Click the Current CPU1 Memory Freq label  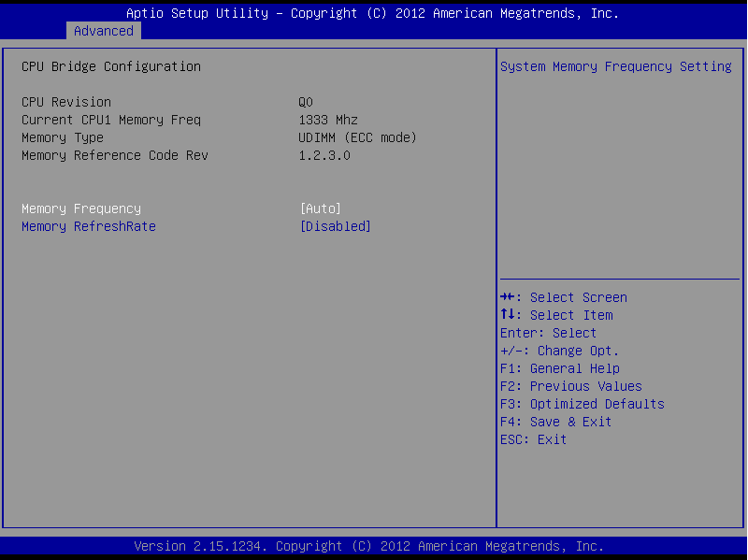coord(111,120)
